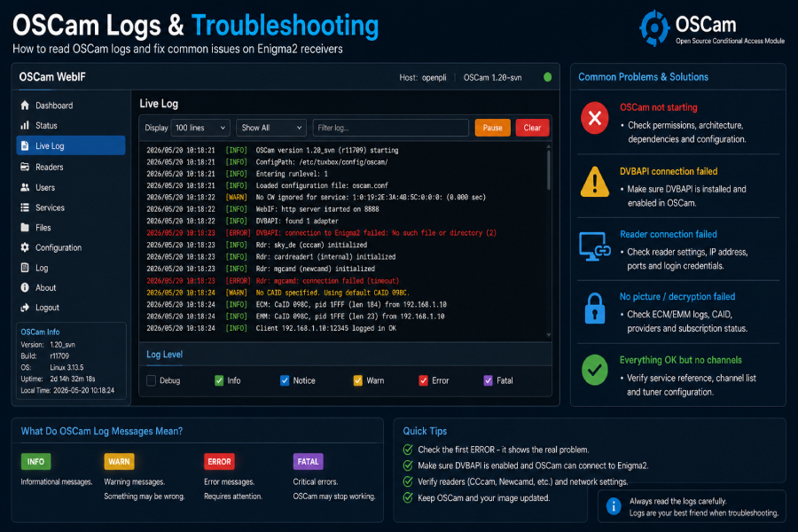Toggle the Fatal log level checkbox
Image resolution: width=798 pixels, height=532 pixels.
pos(488,380)
